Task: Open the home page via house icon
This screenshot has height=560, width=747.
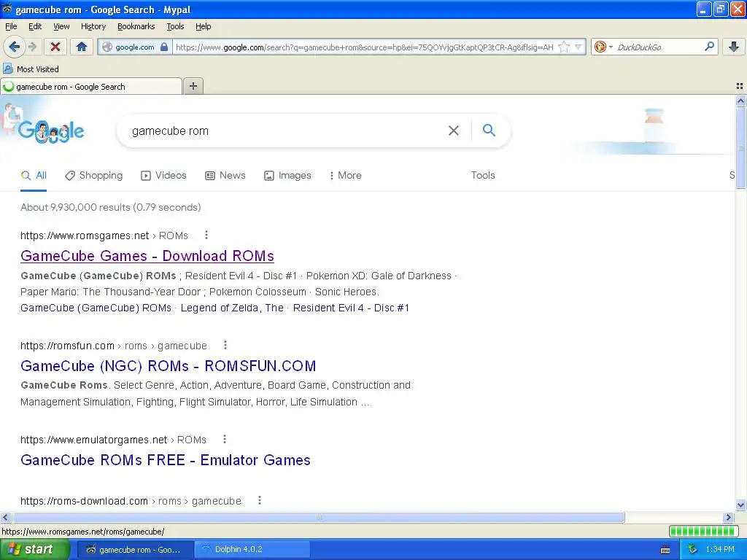Action: pos(82,47)
